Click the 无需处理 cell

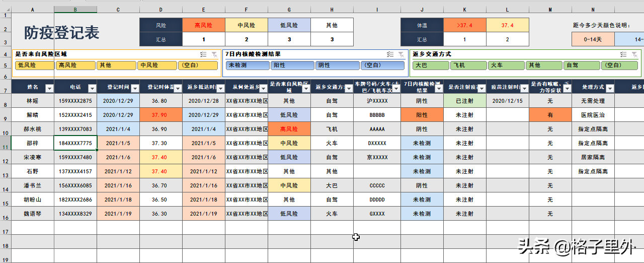pos(593,101)
